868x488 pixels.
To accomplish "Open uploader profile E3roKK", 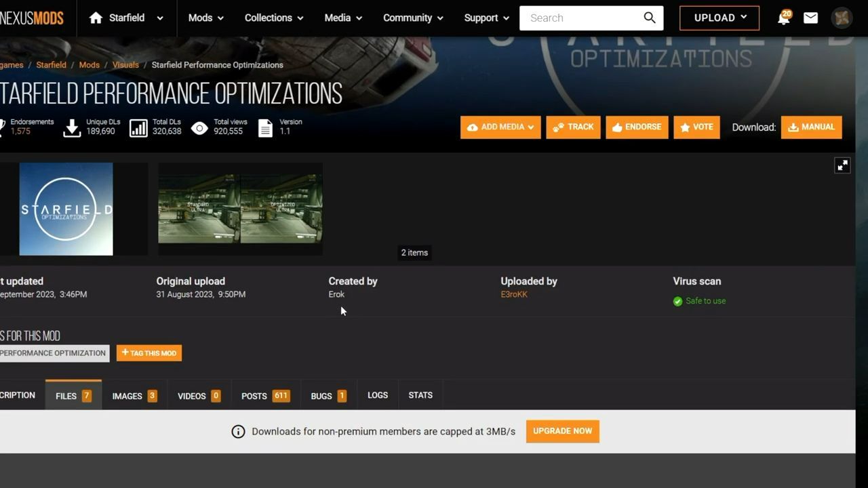I will tap(514, 294).
